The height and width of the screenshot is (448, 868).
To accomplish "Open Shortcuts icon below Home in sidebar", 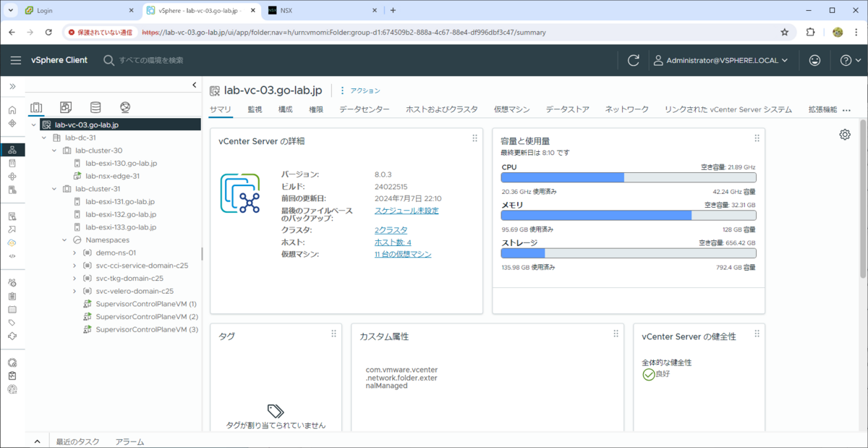I will [x=12, y=124].
